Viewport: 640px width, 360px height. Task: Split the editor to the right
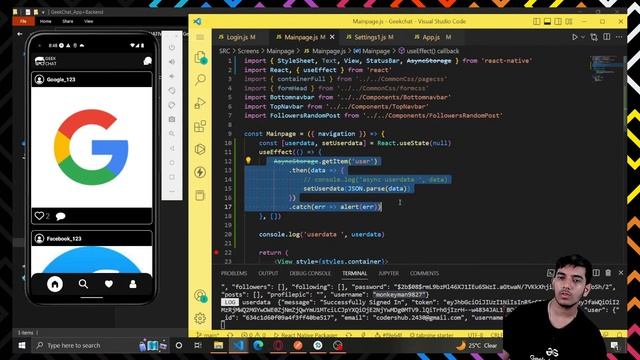pyautogui.click(x=607, y=37)
